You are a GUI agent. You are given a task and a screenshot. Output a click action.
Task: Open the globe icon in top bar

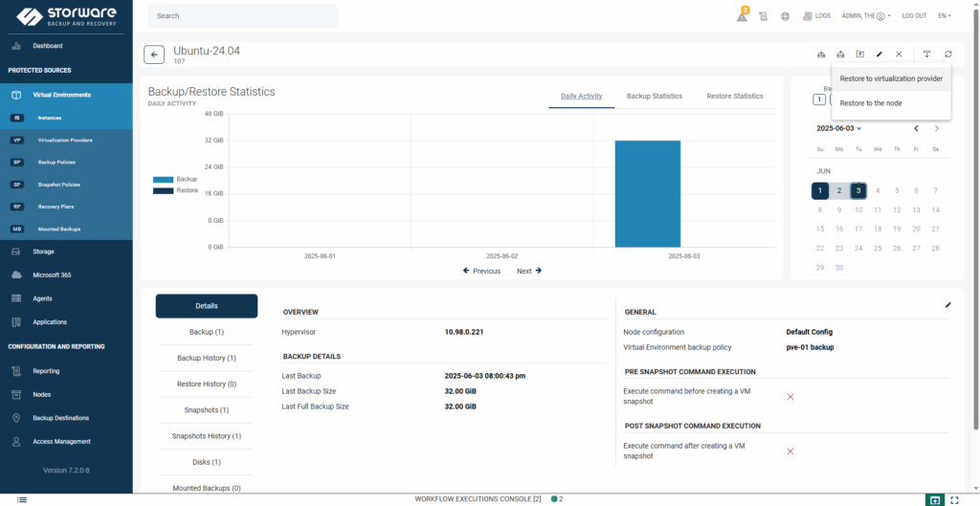pos(785,16)
